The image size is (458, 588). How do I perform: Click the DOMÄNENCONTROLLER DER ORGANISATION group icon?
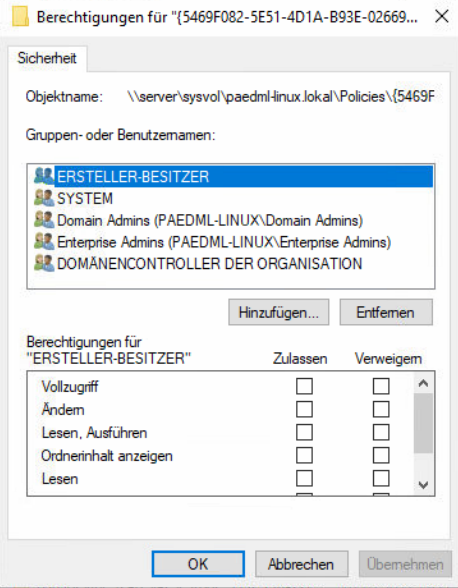44,263
